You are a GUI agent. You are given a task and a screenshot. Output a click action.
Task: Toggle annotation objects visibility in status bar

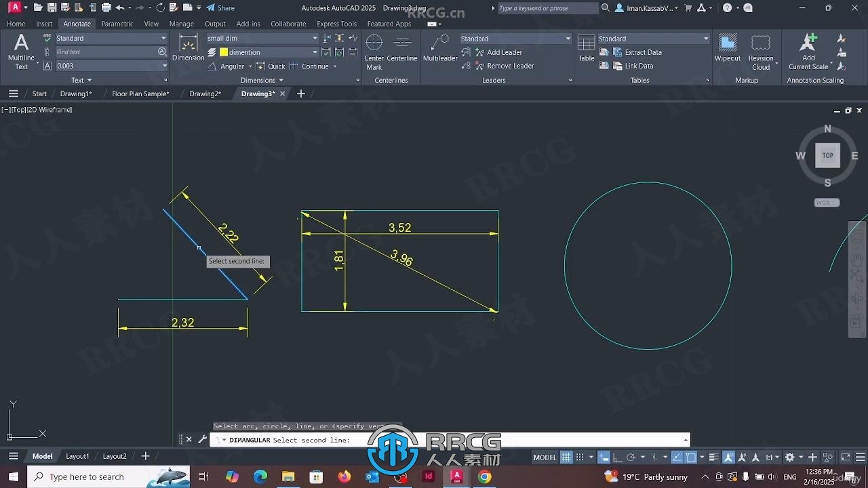[x=729, y=457]
